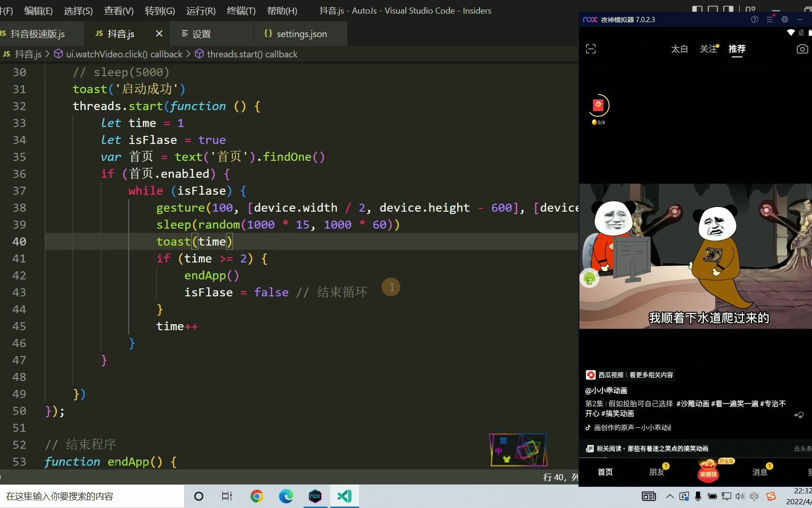Open the 文件(F) menu in VS Code
This screenshot has height=508, width=812.
point(6,10)
